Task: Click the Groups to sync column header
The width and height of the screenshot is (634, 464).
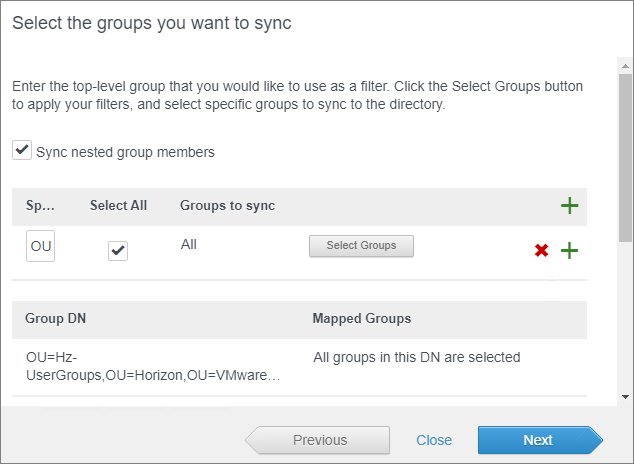Action: (x=227, y=206)
